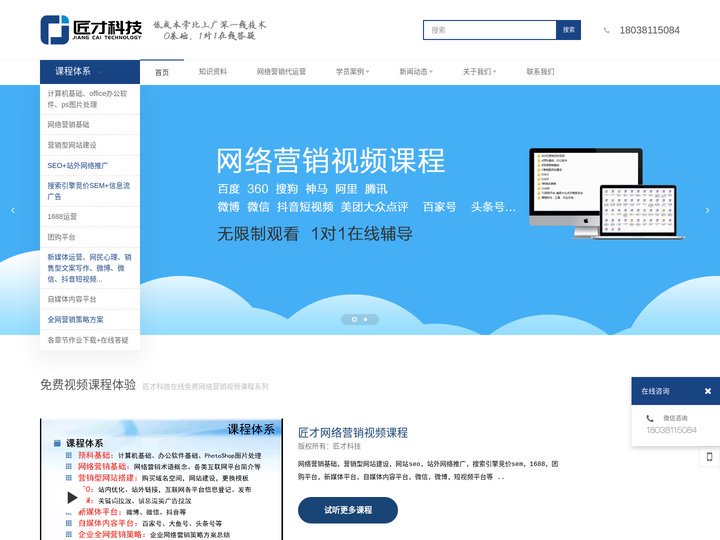Click the phone icon beside 18038115084 in header
Screen dimensions: 720x540
click(607, 30)
